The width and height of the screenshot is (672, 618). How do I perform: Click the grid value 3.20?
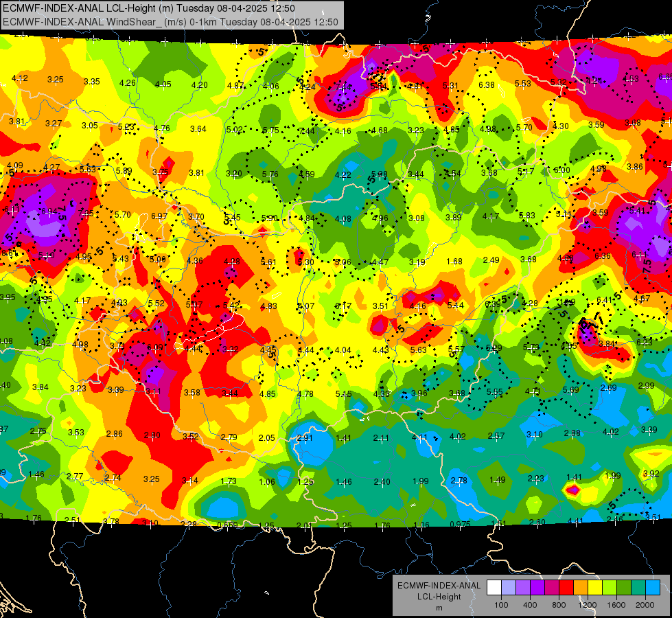click(233, 174)
